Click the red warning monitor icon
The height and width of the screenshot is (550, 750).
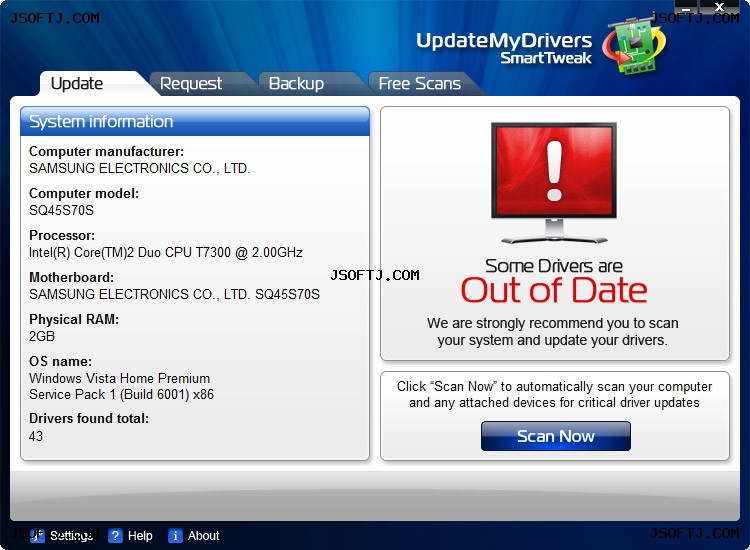(x=554, y=183)
